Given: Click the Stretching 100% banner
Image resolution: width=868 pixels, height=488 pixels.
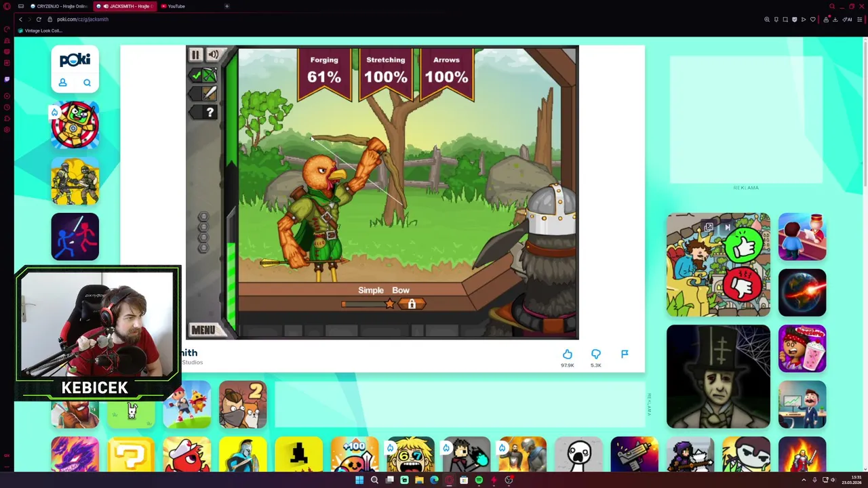Looking at the screenshot, I should tap(385, 73).
